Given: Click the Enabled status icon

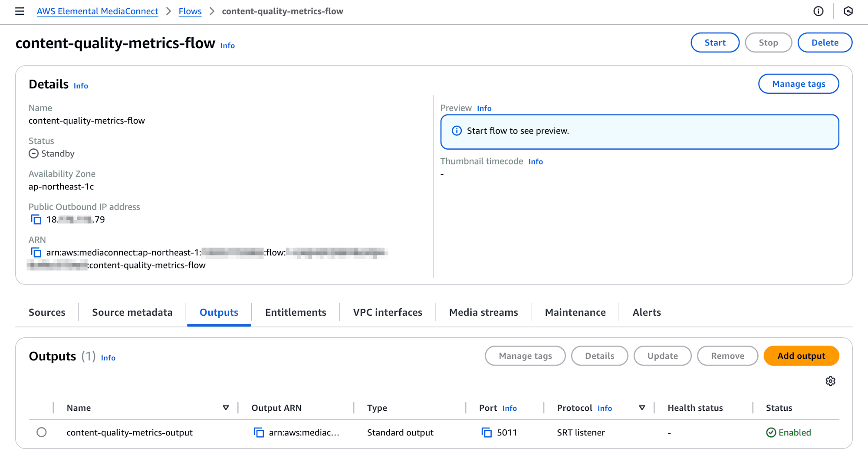Looking at the screenshot, I should click(771, 432).
